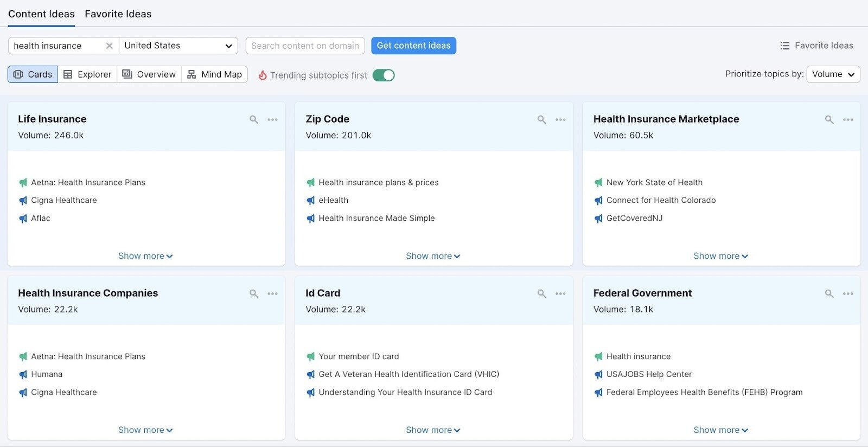Open Favorite Ideas list link
Screen dimensions: 868x447
(x=816, y=46)
